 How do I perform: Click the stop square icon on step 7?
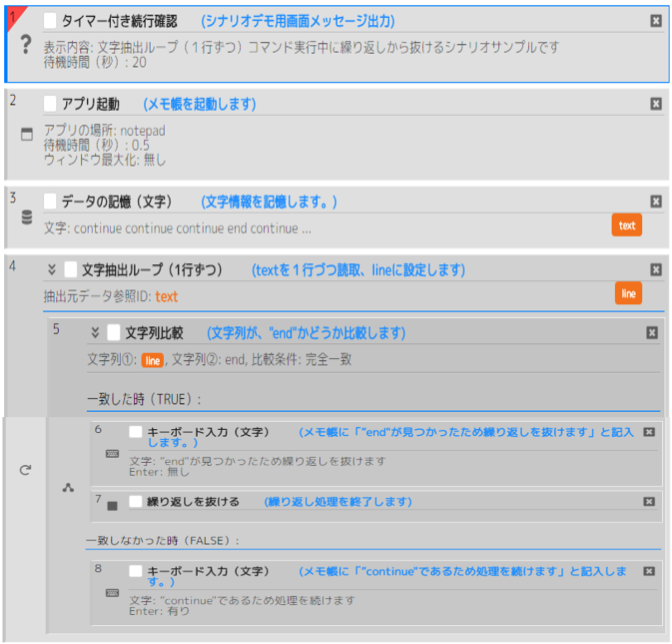(x=112, y=506)
